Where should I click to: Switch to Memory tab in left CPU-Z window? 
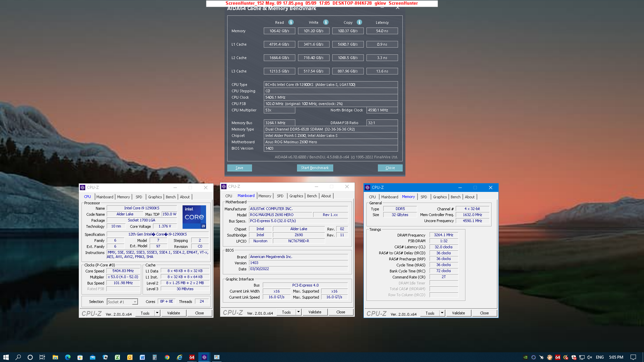tap(123, 197)
